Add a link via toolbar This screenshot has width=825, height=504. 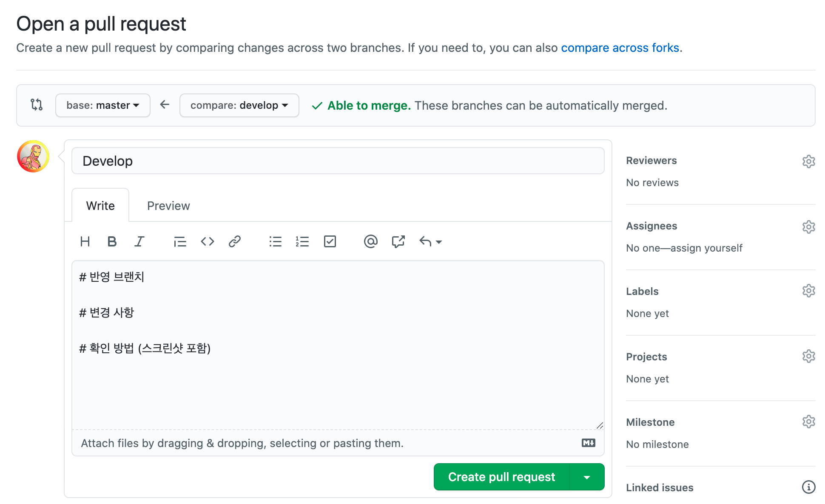pos(235,242)
